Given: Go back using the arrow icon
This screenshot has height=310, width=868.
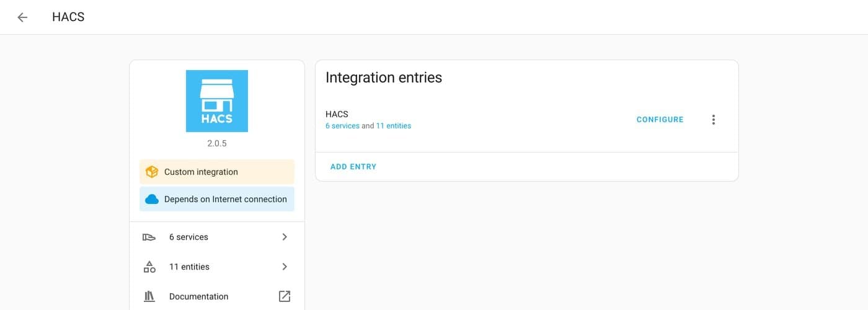Looking at the screenshot, I should click(x=22, y=17).
